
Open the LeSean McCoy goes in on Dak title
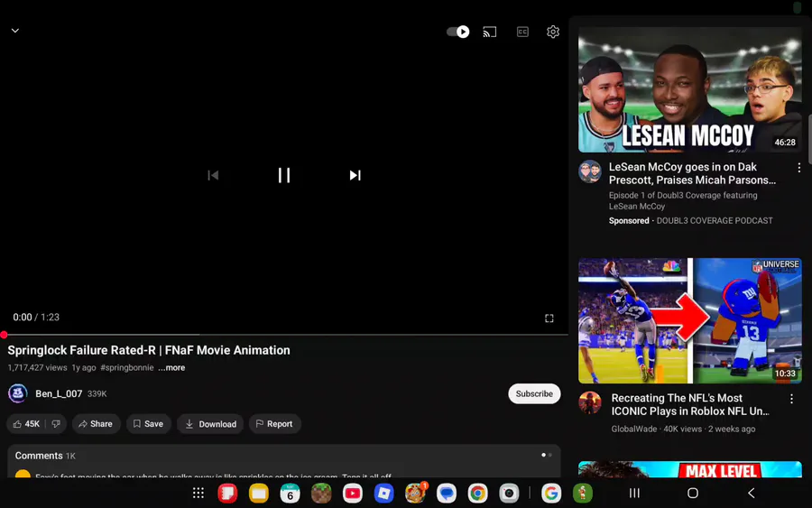(692, 173)
